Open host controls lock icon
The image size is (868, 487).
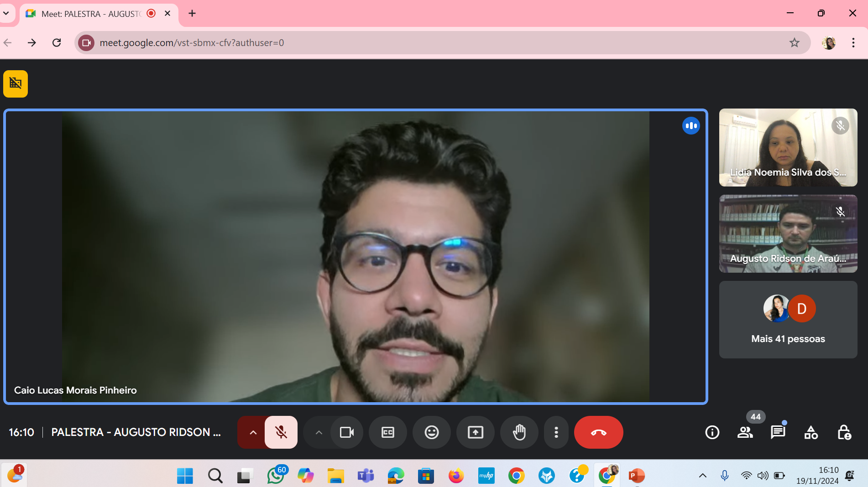tap(844, 432)
